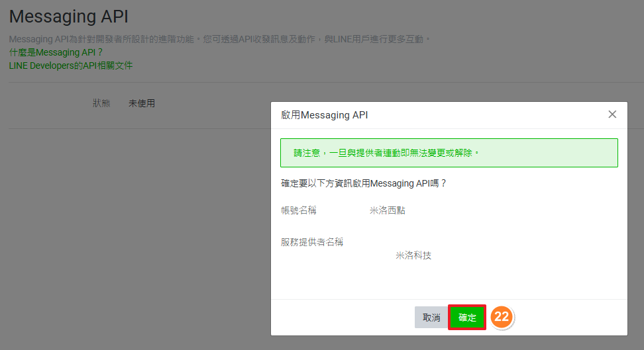Click the Messaging API page heading
The width and height of the screenshot is (644, 350).
[69, 17]
